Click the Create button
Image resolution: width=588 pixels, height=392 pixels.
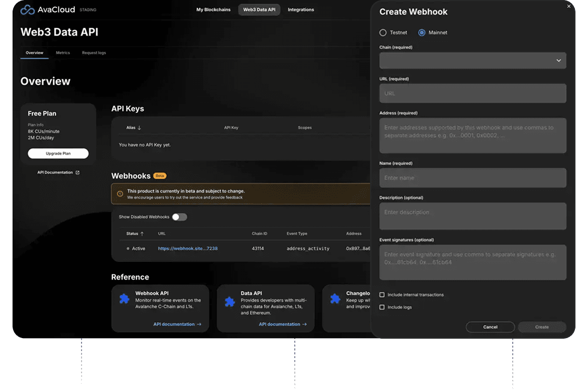[542, 327]
